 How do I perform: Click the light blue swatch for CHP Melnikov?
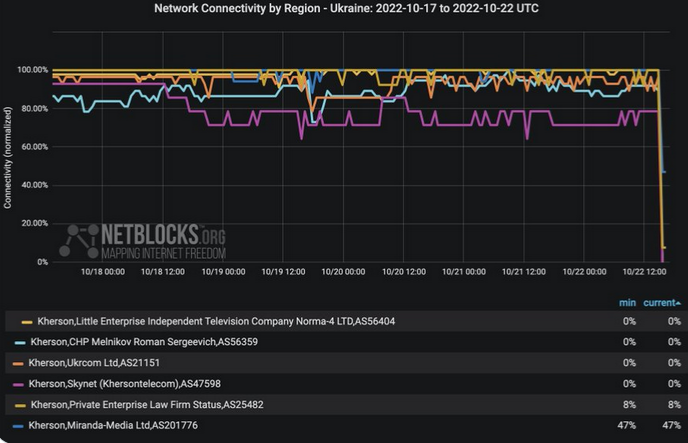tap(20, 343)
